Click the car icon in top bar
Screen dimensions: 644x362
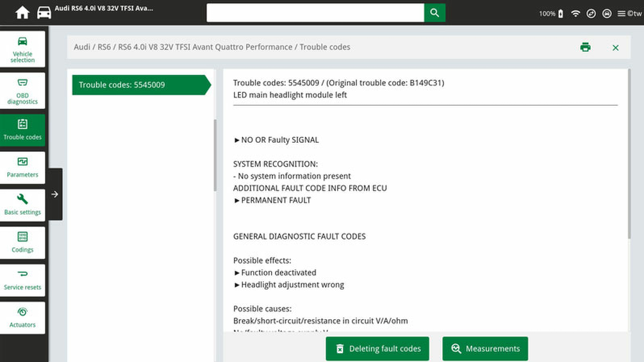coord(44,13)
